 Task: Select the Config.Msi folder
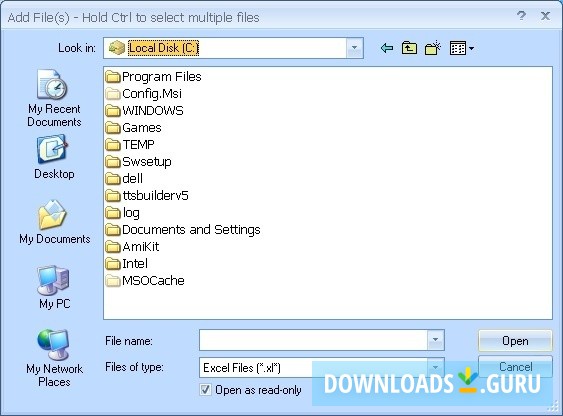pyautogui.click(x=144, y=94)
